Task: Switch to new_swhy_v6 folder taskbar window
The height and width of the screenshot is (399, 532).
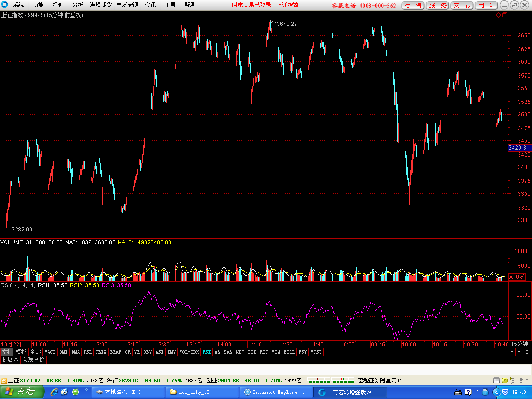Action: (x=202, y=392)
